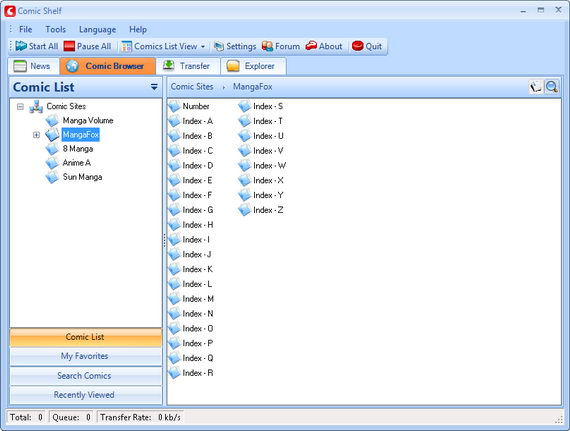Image resolution: width=570 pixels, height=431 pixels.
Task: Open the Index - M folder icon
Action: [175, 299]
